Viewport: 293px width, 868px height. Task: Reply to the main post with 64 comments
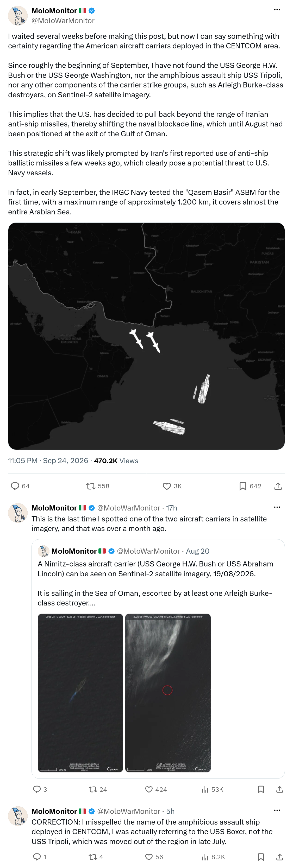20,486
